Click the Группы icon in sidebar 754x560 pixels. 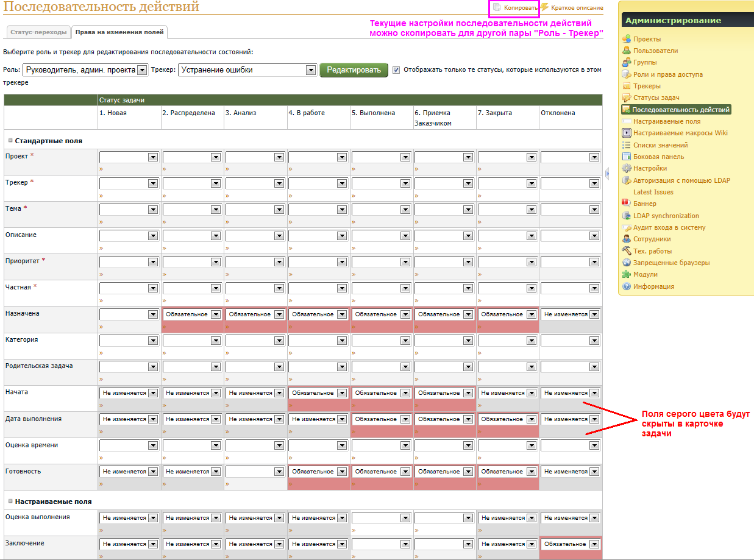point(627,62)
